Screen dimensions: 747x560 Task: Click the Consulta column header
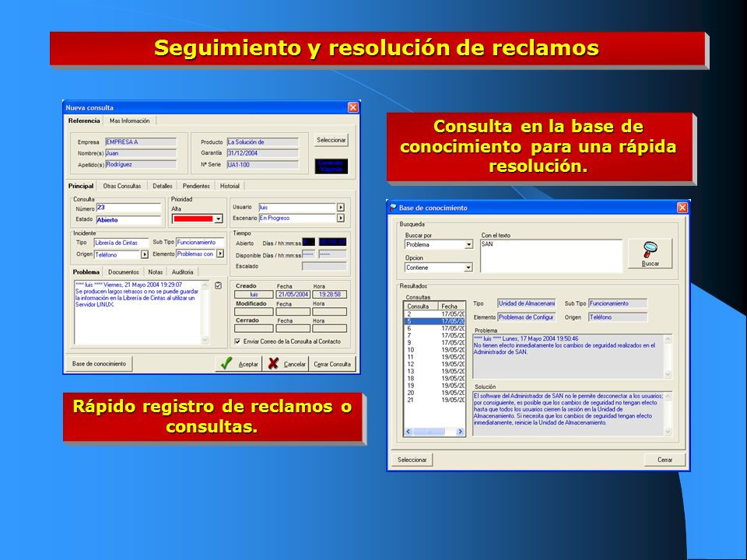(421, 306)
